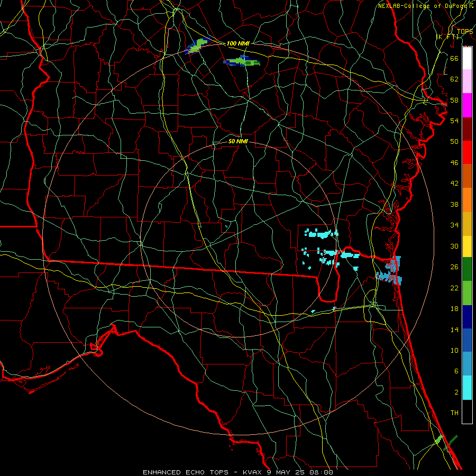The height and width of the screenshot is (476, 476).
Task: Click the "26" legend value
Action: click(454, 267)
